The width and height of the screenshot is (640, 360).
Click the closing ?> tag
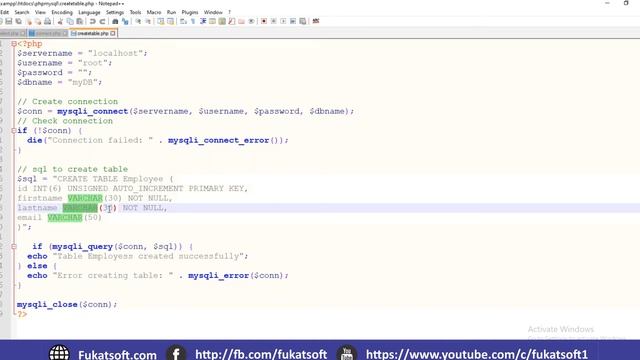coord(22,314)
